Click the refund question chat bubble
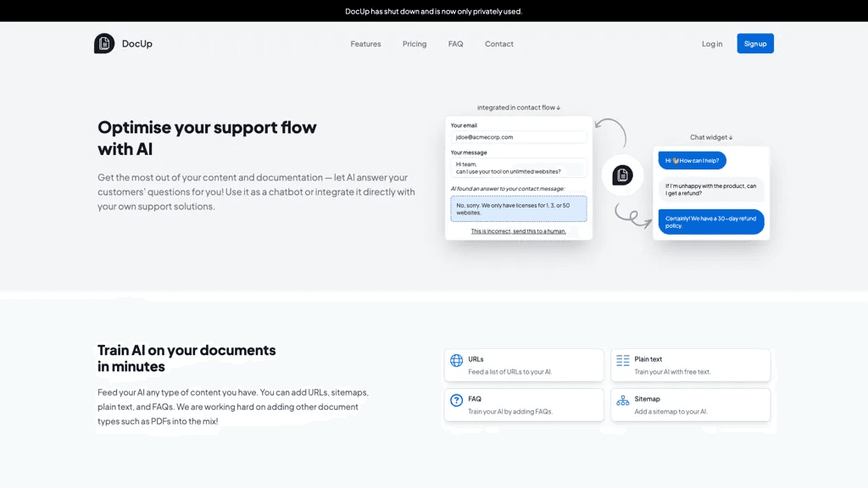Screen dimensions: 868x488 (x=711, y=190)
